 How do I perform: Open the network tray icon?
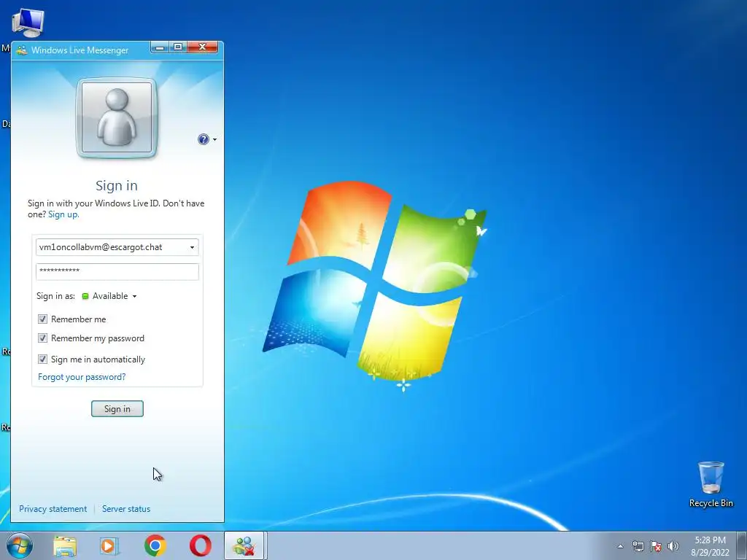click(x=638, y=546)
